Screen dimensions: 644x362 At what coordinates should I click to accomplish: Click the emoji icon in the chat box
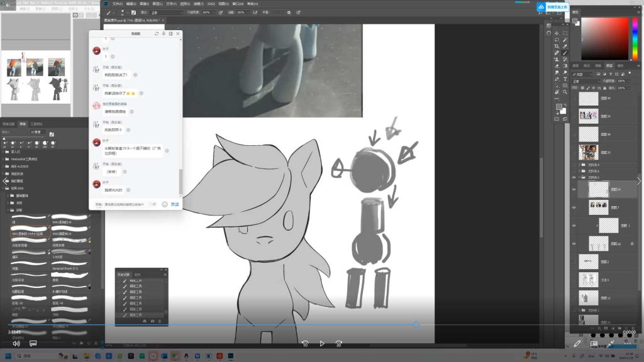(x=165, y=204)
